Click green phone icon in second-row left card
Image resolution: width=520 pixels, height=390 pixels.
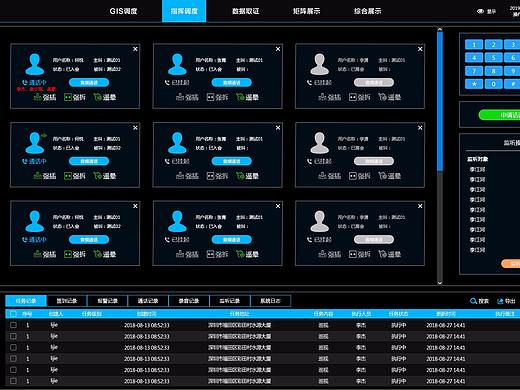[97, 176]
